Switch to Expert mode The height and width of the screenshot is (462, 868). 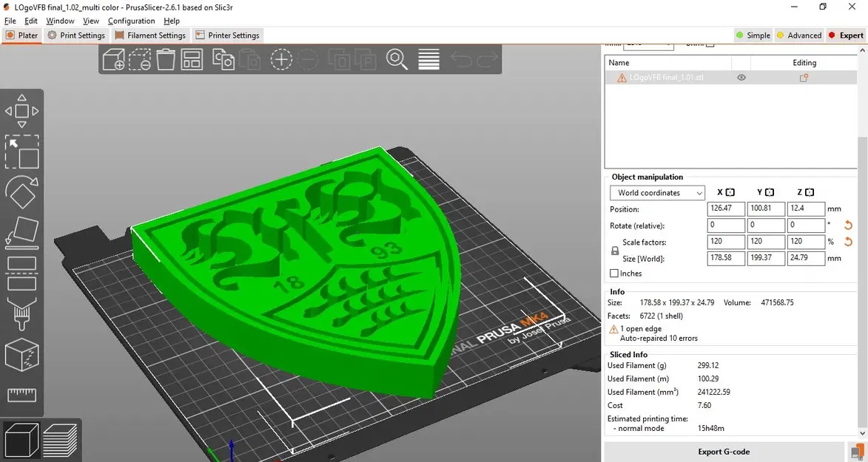[845, 35]
